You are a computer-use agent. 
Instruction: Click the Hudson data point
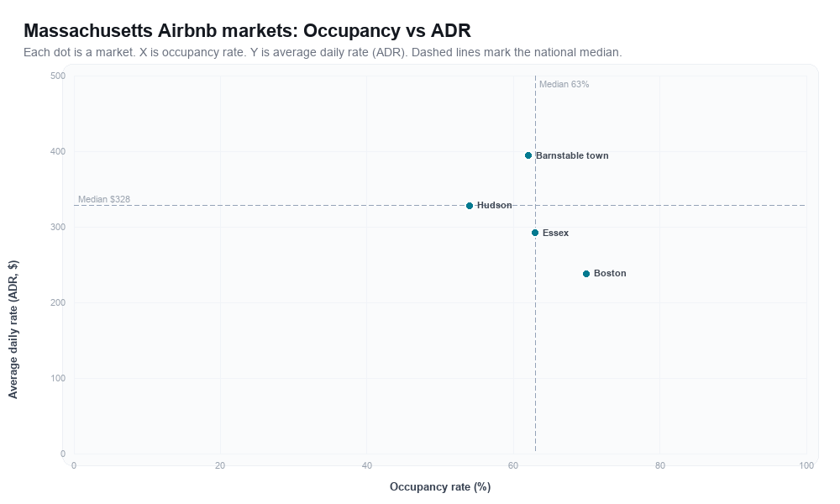point(470,206)
